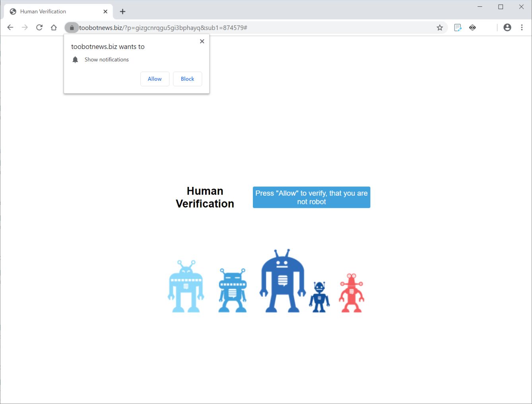
Task: Bookmark this page using the star icon
Action: [x=440, y=27]
